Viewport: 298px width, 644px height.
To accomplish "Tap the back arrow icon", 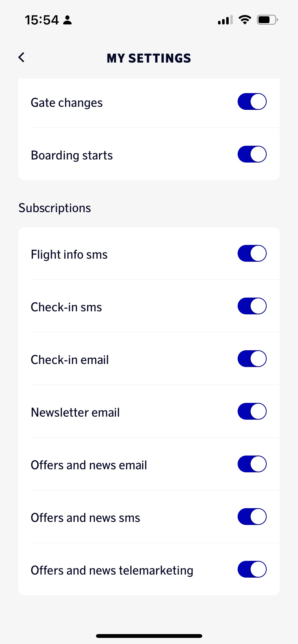I will tap(22, 57).
